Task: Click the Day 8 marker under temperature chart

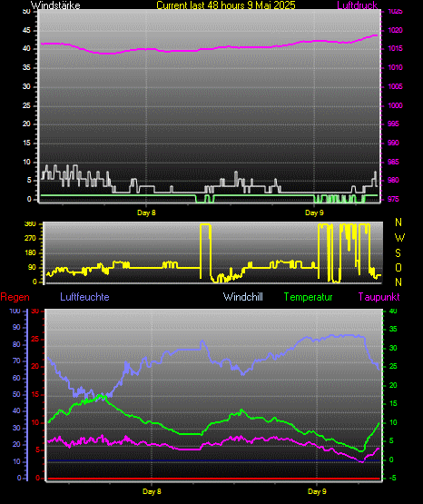Action: point(152,491)
